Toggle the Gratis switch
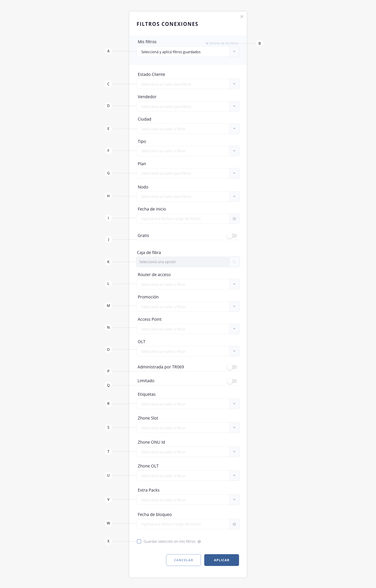 point(232,236)
